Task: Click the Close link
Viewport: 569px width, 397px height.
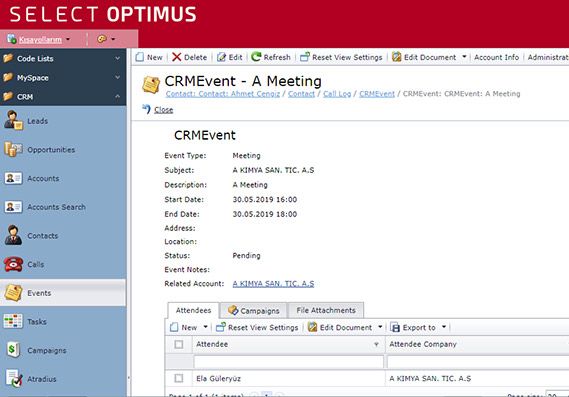Action: [163, 110]
